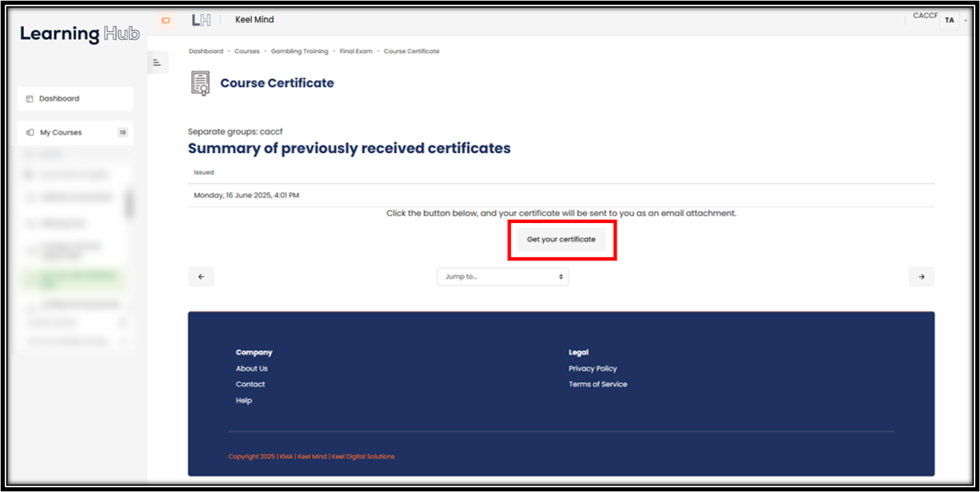The image size is (980, 492).
Task: Collapse the sidebar with the menu icon
Action: tap(157, 63)
